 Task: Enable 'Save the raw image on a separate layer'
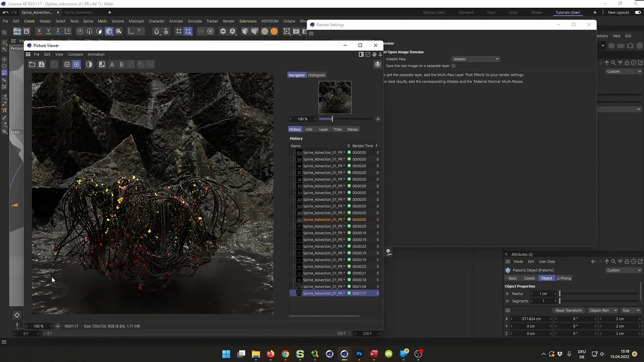coord(453,66)
